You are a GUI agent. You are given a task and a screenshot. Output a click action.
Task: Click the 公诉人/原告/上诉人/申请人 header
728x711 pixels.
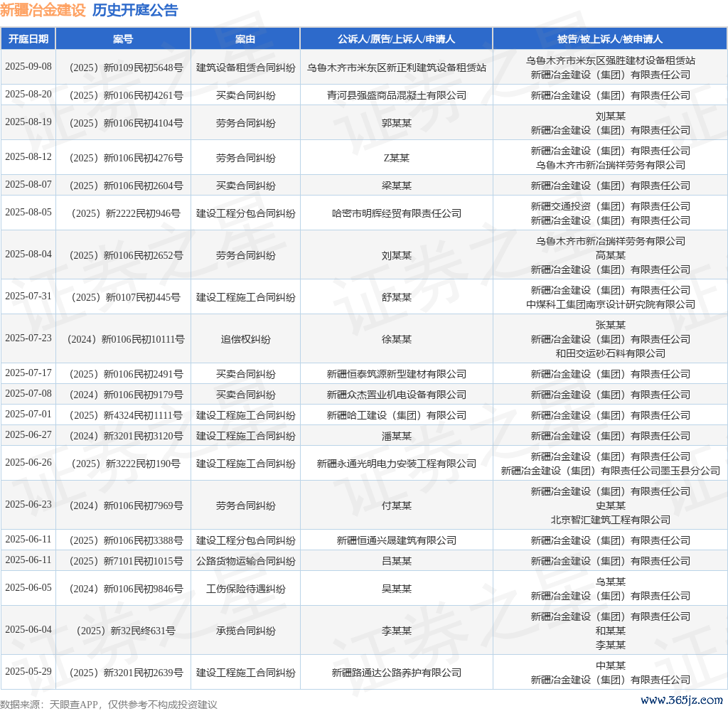pos(396,39)
